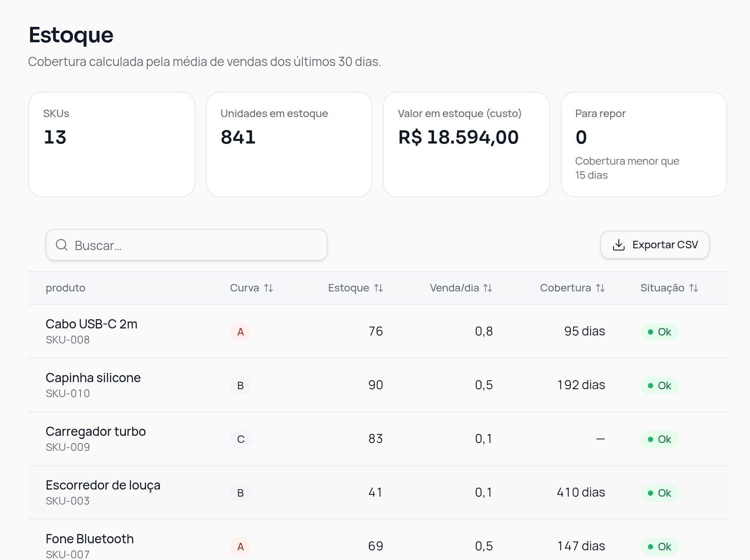Sort by Curva column arrows icon

click(268, 288)
